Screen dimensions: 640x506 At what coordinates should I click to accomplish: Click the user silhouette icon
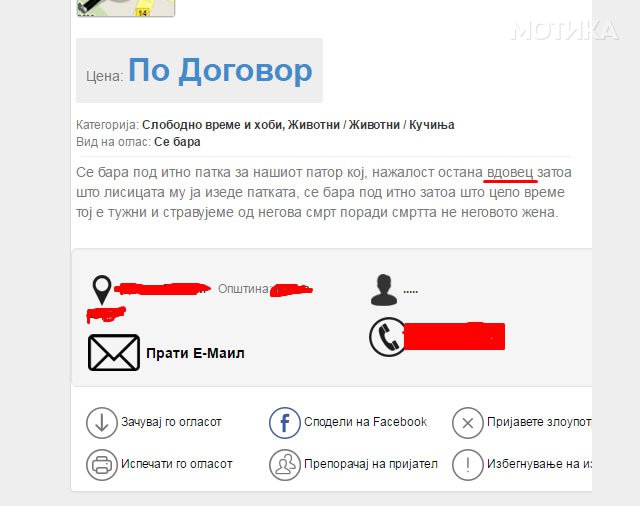point(384,290)
